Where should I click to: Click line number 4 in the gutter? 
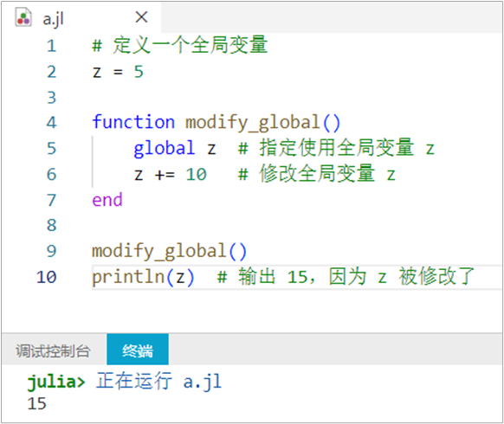[51, 122]
